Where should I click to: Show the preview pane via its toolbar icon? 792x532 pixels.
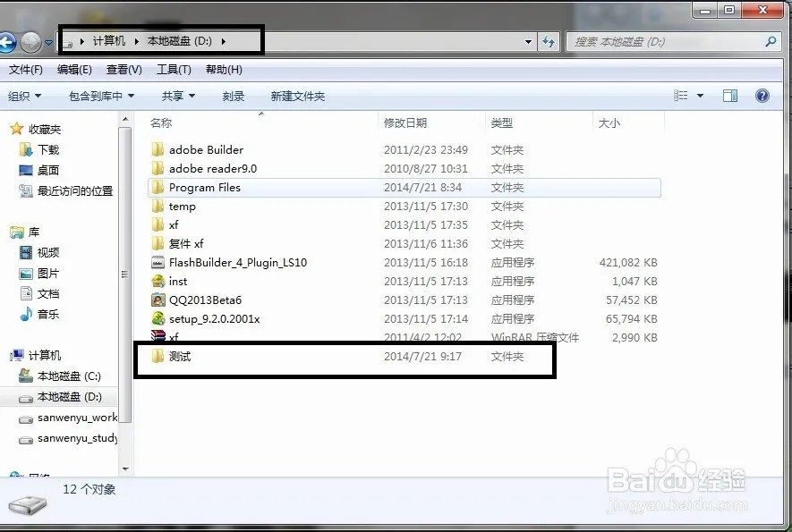tap(729, 95)
